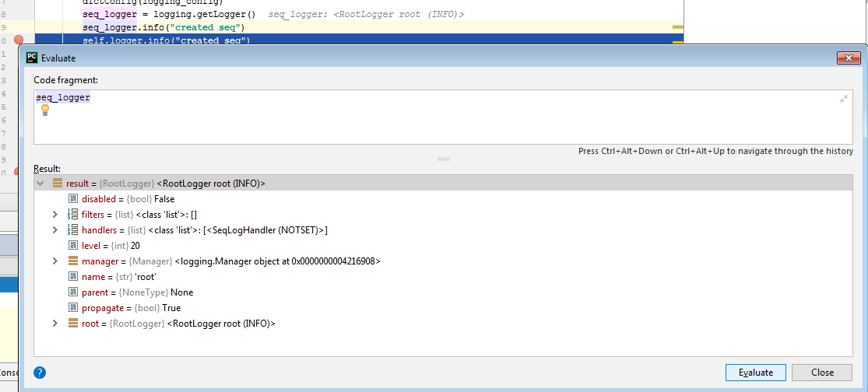The image size is (868, 392).
Task: Click the dotted splitter handle above Result
Action: (x=444, y=159)
